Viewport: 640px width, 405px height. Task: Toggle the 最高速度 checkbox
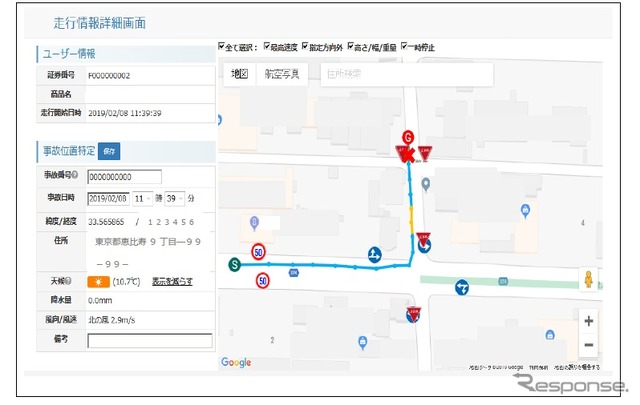(x=267, y=46)
